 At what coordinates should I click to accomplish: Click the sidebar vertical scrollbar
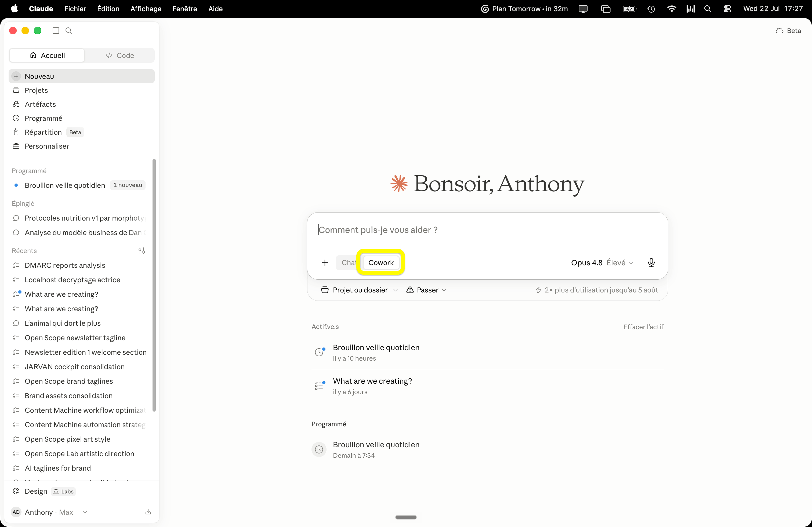[154, 285]
